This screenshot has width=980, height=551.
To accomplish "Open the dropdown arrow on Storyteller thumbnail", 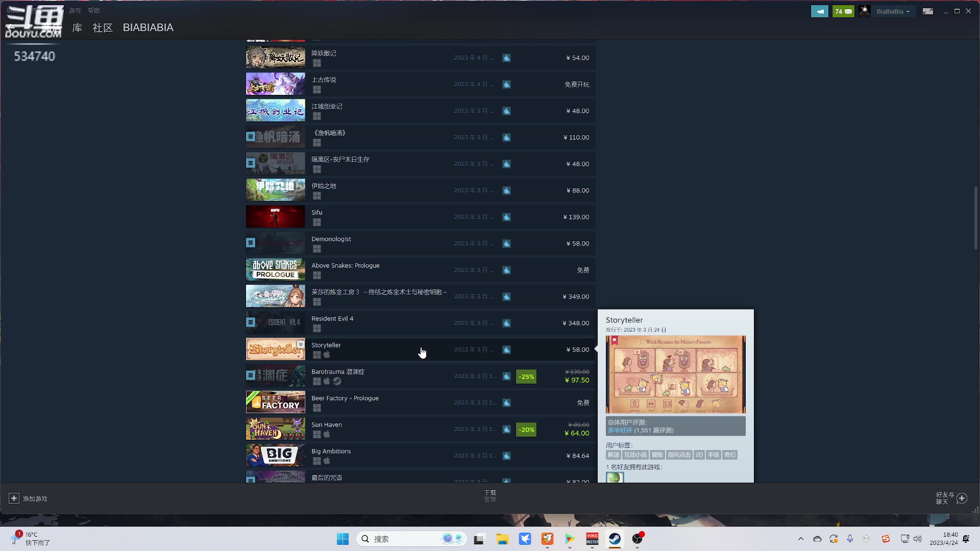I will click(301, 344).
